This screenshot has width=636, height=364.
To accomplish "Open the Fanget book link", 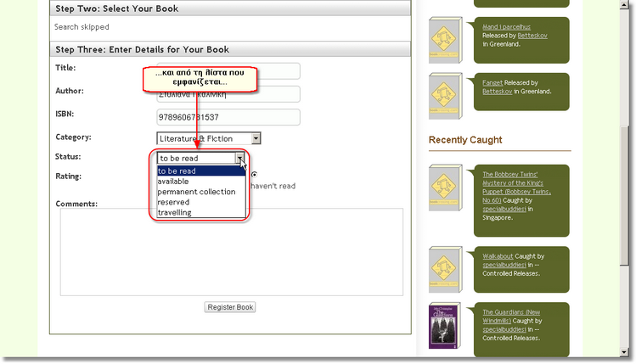I will [492, 82].
